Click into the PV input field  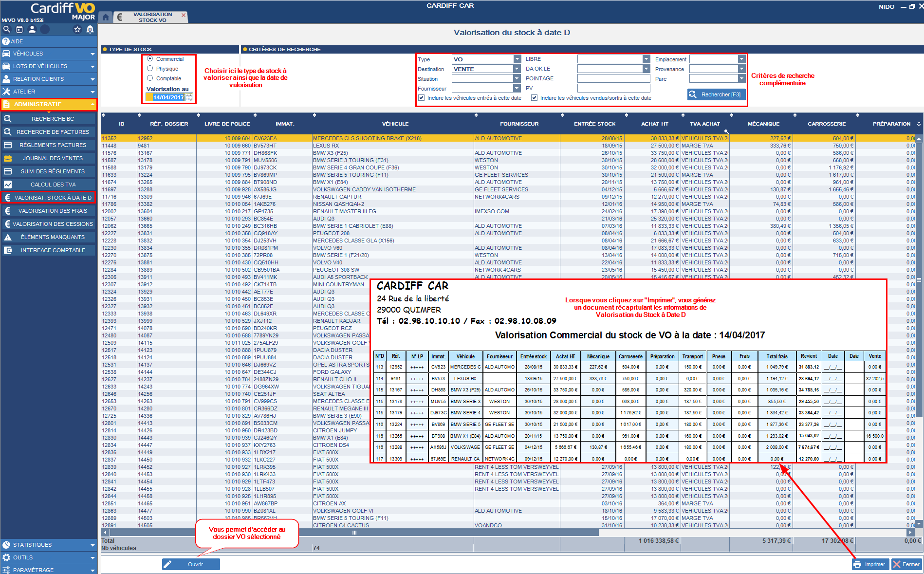pyautogui.click(x=614, y=88)
